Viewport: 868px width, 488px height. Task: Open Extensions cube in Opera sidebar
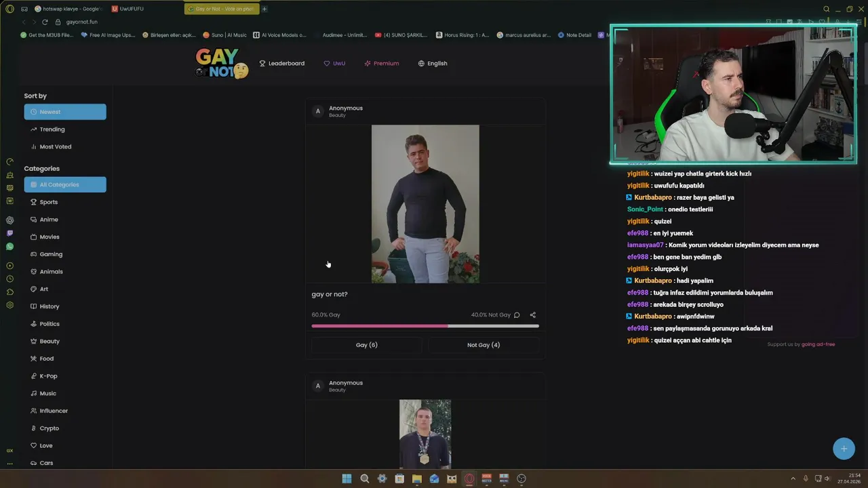pos(9,292)
